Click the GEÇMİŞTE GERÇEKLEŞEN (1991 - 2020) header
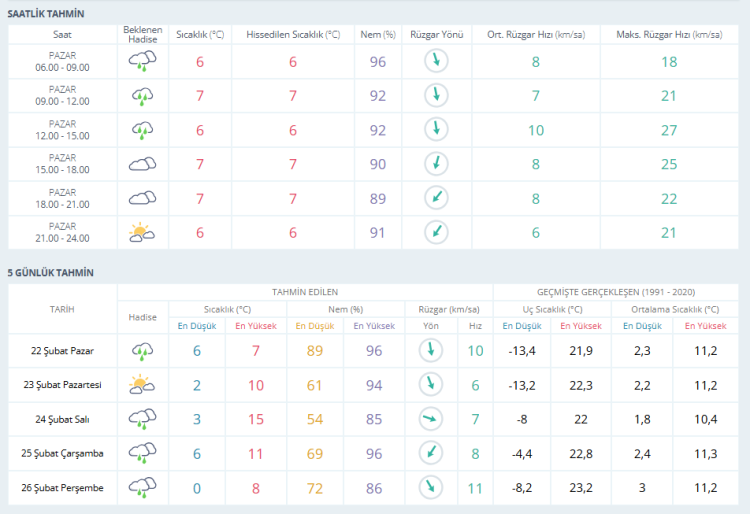 pyautogui.click(x=618, y=292)
